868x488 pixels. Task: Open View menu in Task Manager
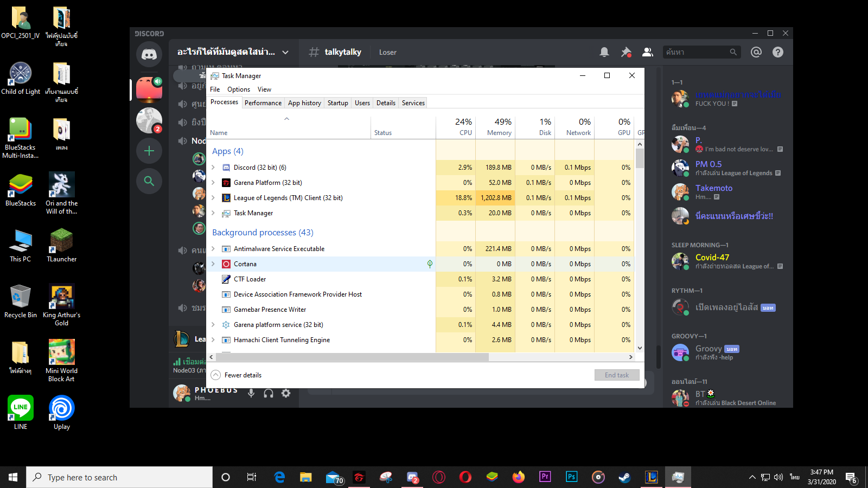coord(264,89)
